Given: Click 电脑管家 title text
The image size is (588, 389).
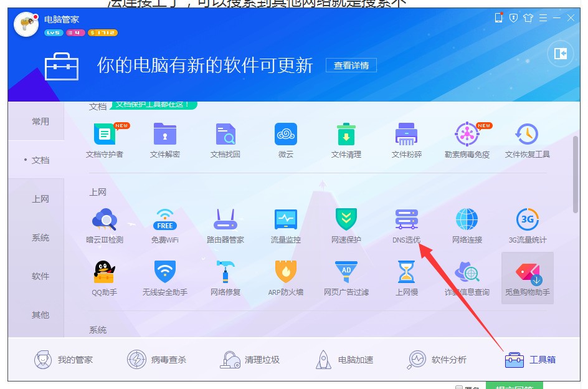Looking at the screenshot, I should tap(62, 19).
